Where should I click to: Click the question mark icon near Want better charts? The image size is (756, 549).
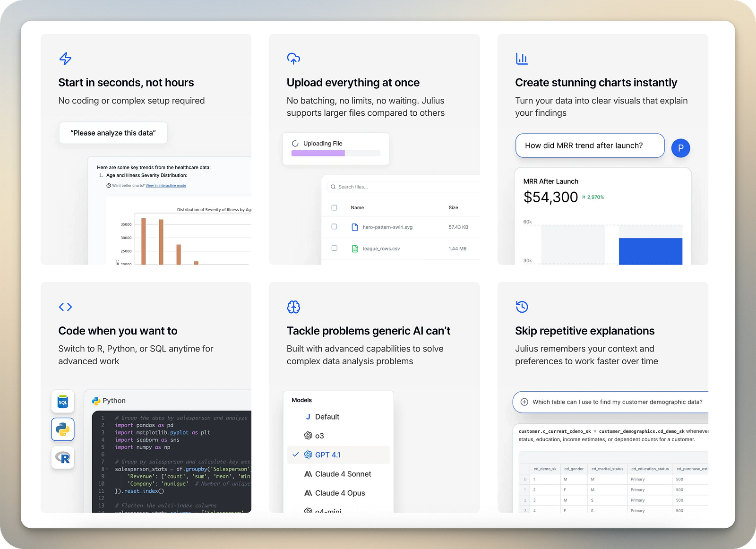click(109, 186)
